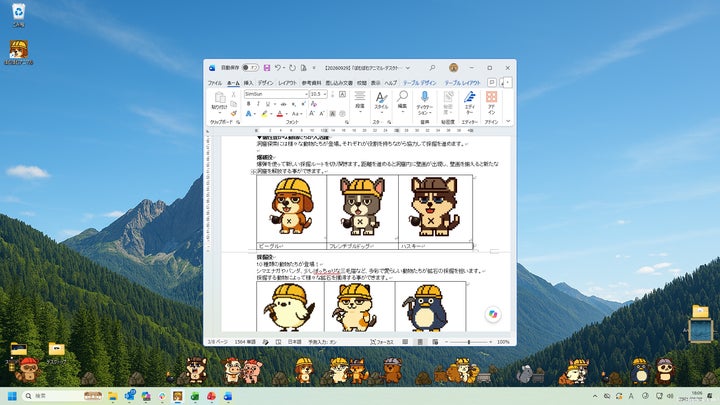
Task: Open the Editor pen icon
Action: click(x=469, y=103)
